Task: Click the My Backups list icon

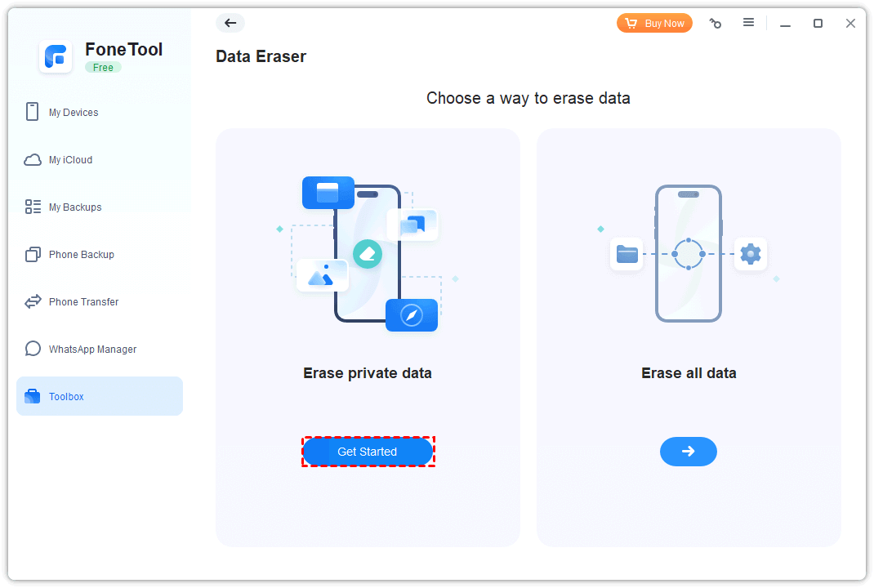Action: click(33, 207)
